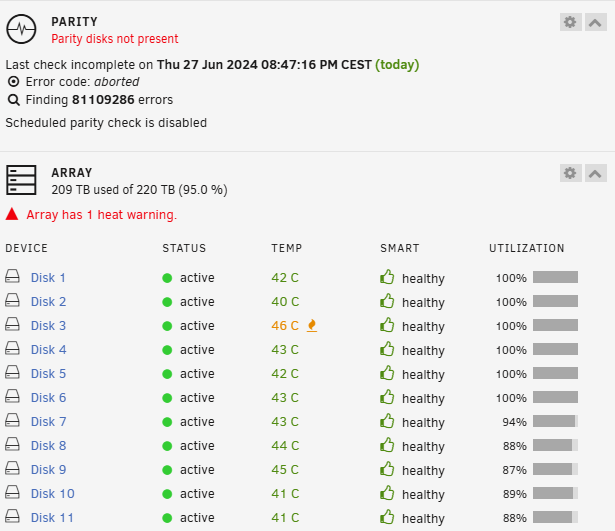Click the flame icon next to 46 C
The height and width of the screenshot is (531, 615).
(x=312, y=326)
